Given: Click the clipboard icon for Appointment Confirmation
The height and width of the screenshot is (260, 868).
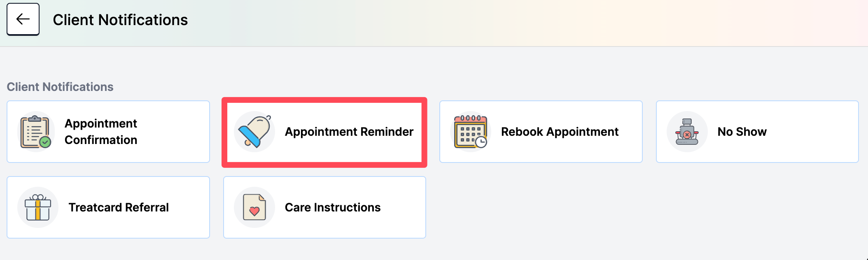Looking at the screenshot, I should (x=35, y=132).
